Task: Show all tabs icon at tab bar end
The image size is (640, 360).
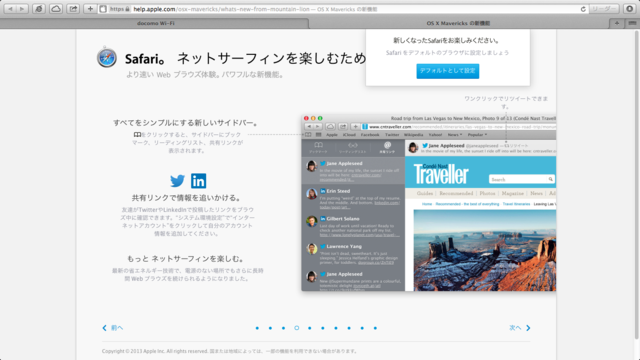Action: coord(632,23)
